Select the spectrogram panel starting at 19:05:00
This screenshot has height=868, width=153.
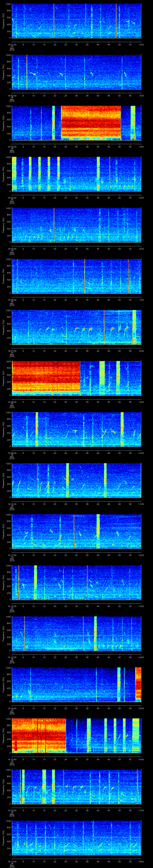[x=77, y=225]
